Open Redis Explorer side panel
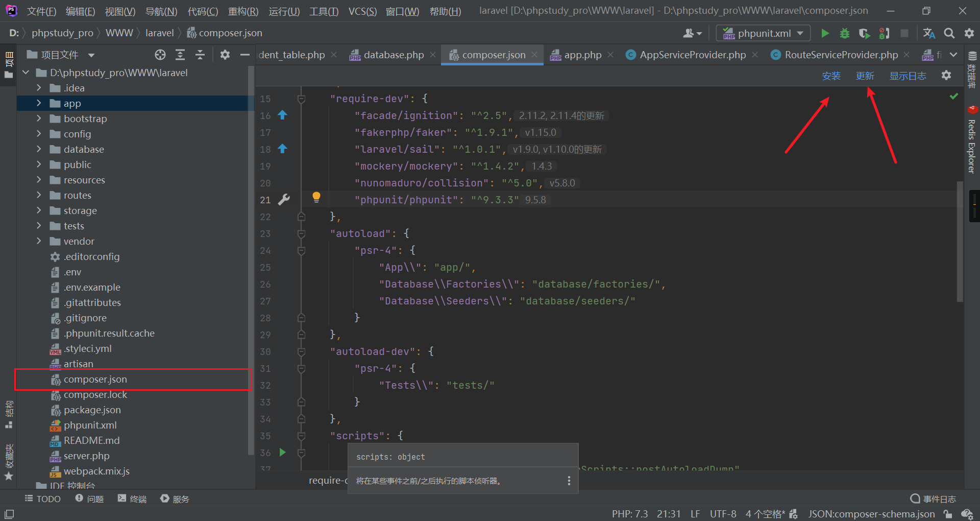Image resolution: width=980 pixels, height=521 pixels. point(972,139)
